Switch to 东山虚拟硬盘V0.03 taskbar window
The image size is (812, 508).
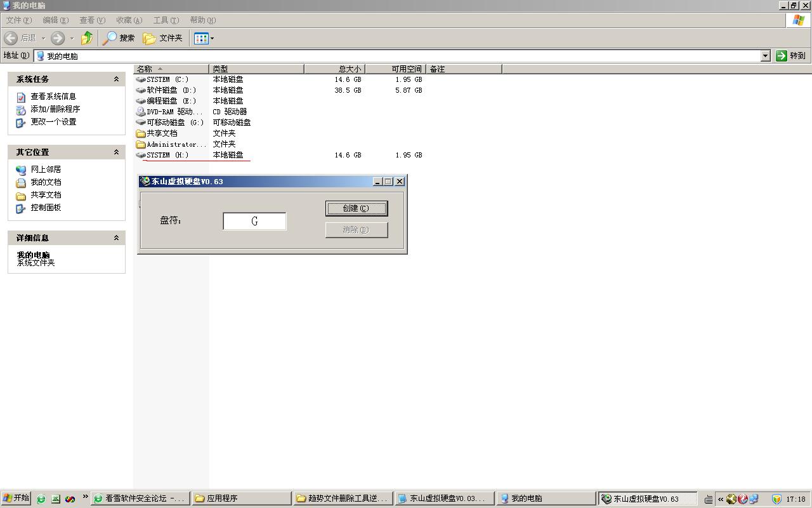coord(444,498)
